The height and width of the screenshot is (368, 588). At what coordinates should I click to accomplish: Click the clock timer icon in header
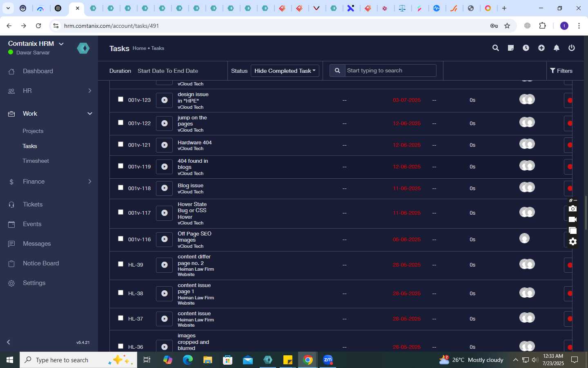click(526, 48)
